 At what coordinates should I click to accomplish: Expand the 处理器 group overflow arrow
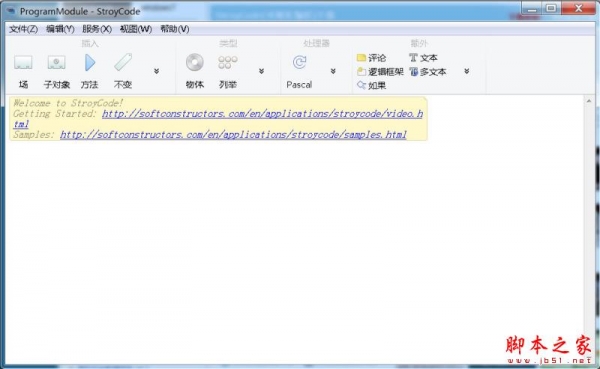333,71
